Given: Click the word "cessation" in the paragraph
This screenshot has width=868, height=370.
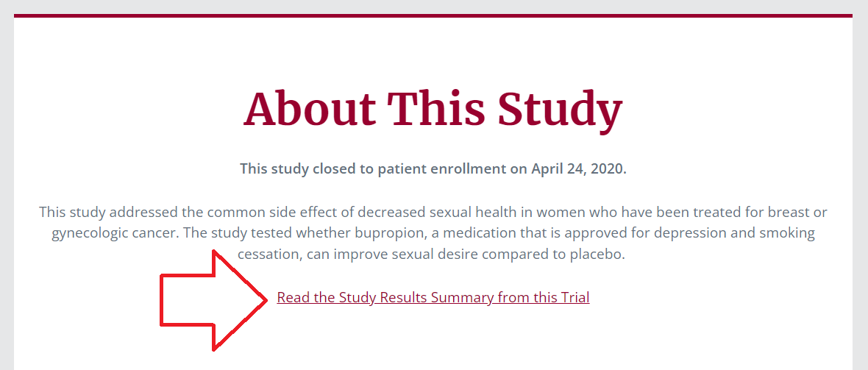Looking at the screenshot, I should (x=268, y=255).
